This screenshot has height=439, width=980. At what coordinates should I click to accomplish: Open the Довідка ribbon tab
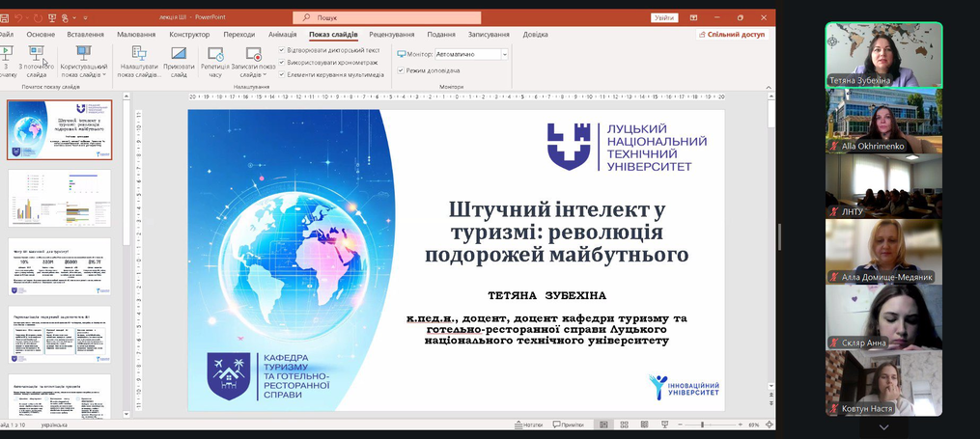click(535, 35)
